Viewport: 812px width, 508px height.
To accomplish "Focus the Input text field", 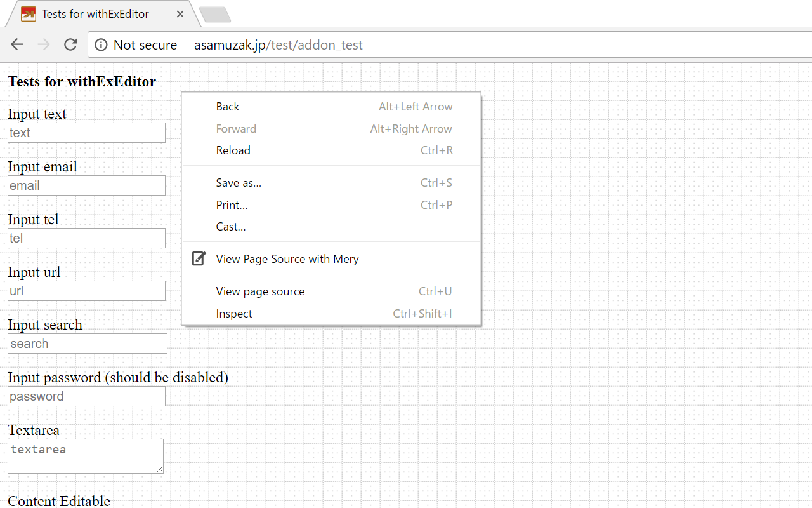I will pos(86,133).
